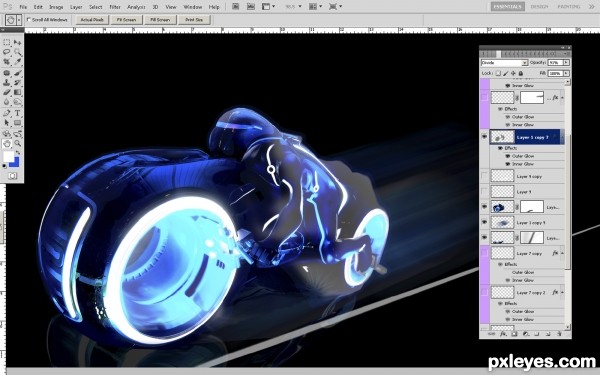Select the Clone Stamp tool
This screenshot has width=600, height=375.
pyautogui.click(x=7, y=82)
